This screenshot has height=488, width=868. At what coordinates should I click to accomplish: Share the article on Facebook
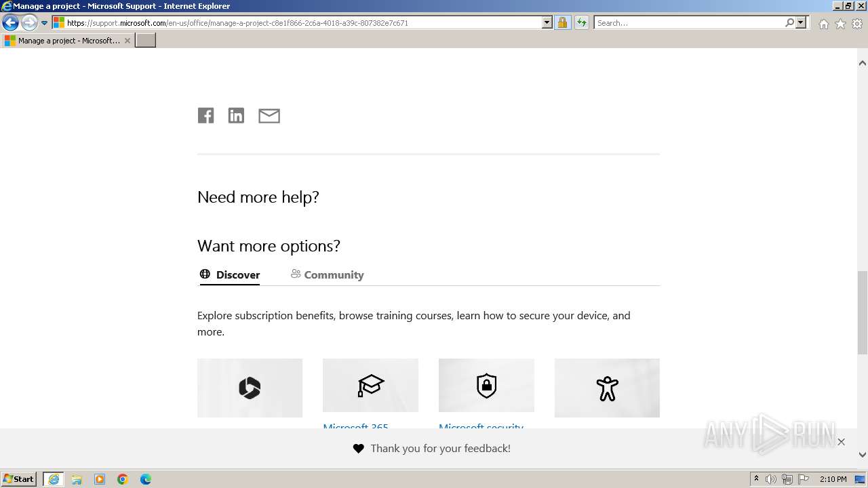pyautogui.click(x=205, y=116)
